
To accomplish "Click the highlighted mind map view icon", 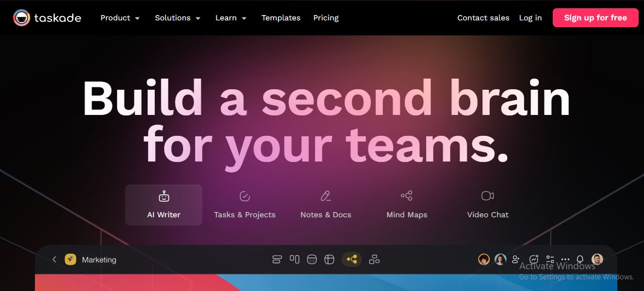I will 352,259.
